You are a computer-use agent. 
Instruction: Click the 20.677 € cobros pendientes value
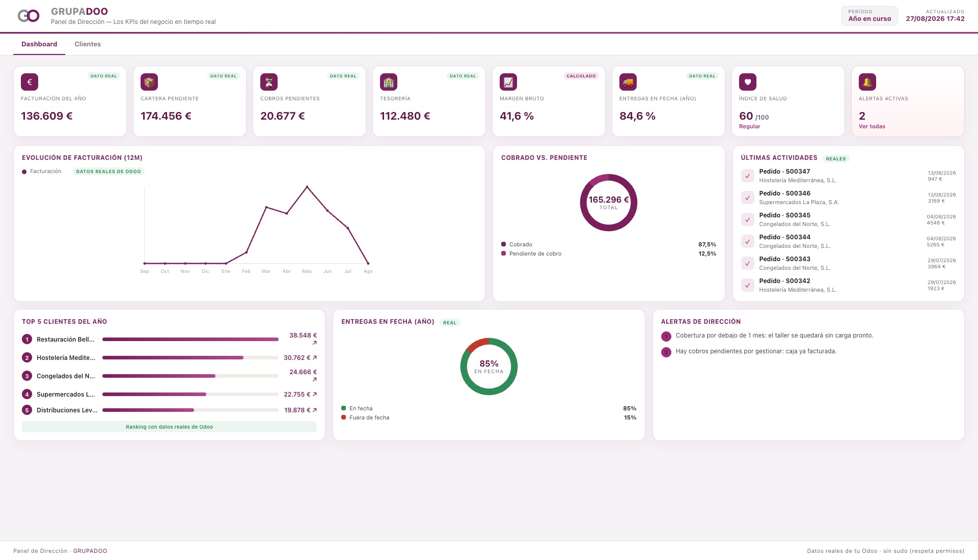[283, 116]
